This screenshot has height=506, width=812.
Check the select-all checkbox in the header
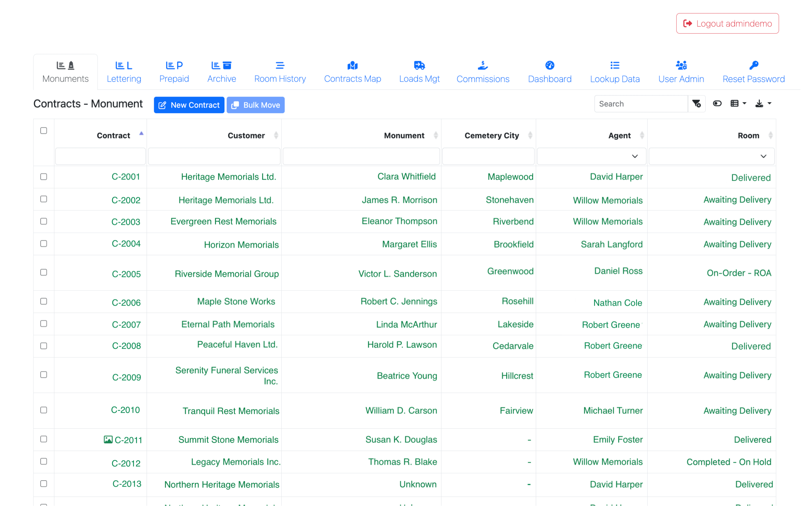click(x=43, y=130)
